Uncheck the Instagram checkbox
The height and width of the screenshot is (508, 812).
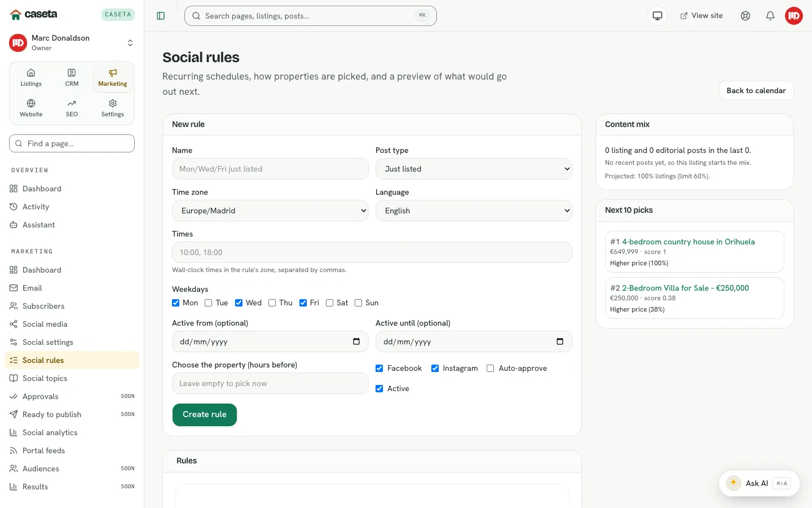[x=435, y=369]
